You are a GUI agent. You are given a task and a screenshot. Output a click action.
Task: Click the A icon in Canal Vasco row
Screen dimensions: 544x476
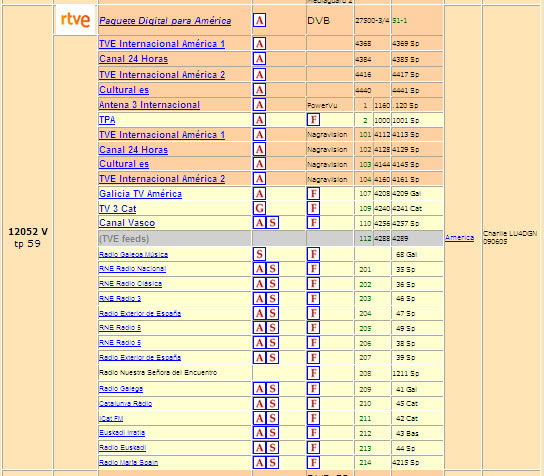259,223
